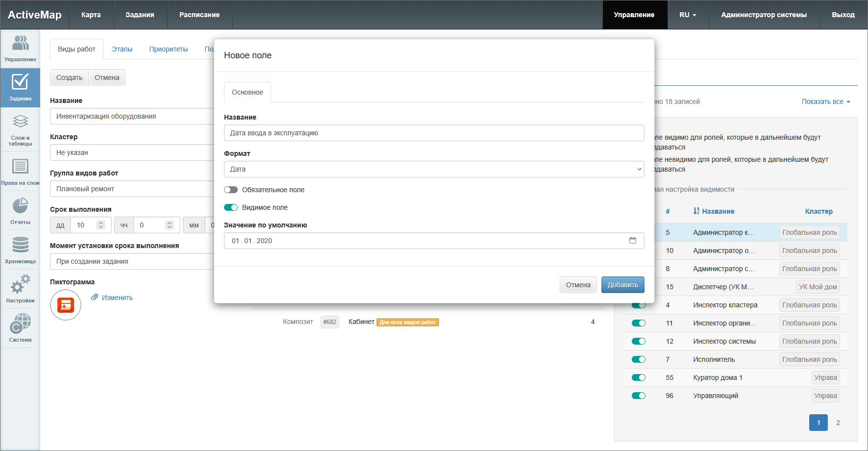Open the Расписание menu item
Viewport: 868px width, 451px height.
click(x=199, y=15)
